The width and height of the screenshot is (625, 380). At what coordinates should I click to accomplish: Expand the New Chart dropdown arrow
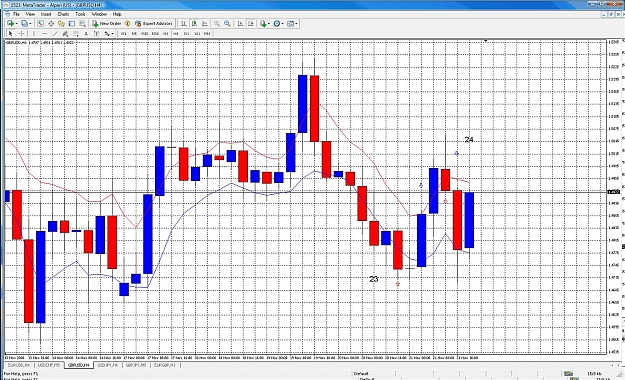16,24
